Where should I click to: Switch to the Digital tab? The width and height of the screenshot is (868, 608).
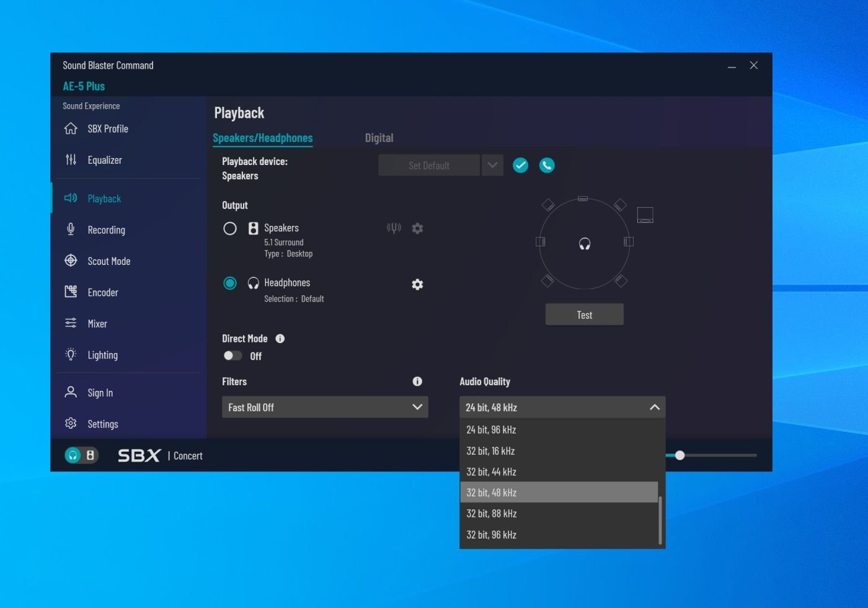click(379, 138)
